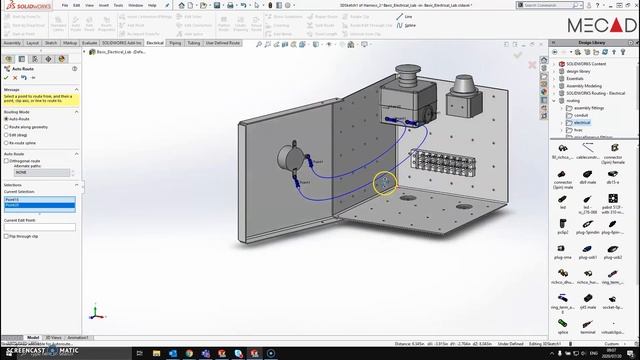Open the ConfigurationManager tab icon
The height and width of the screenshot is (360, 640).
35,59
